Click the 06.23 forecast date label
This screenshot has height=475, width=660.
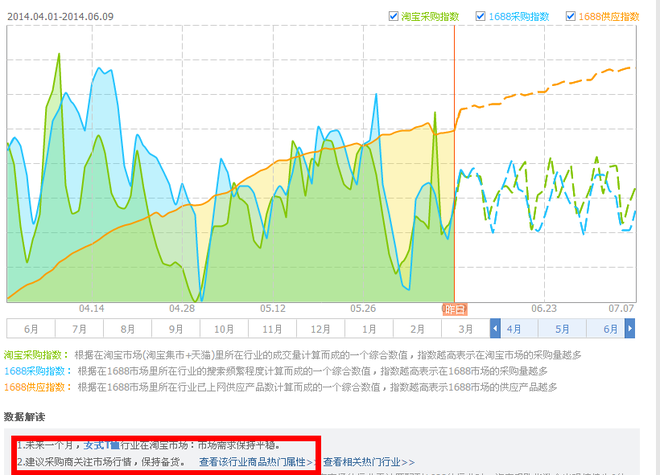pos(544,309)
